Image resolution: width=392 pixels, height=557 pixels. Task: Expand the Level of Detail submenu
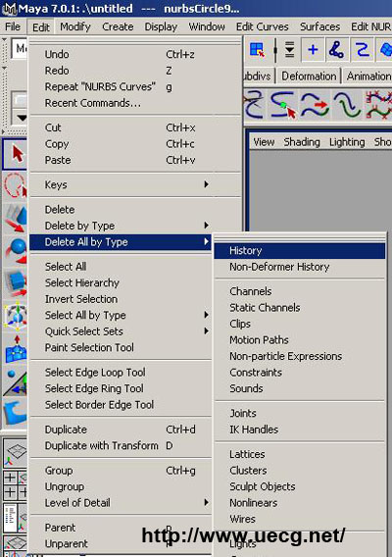pyautogui.click(x=207, y=502)
